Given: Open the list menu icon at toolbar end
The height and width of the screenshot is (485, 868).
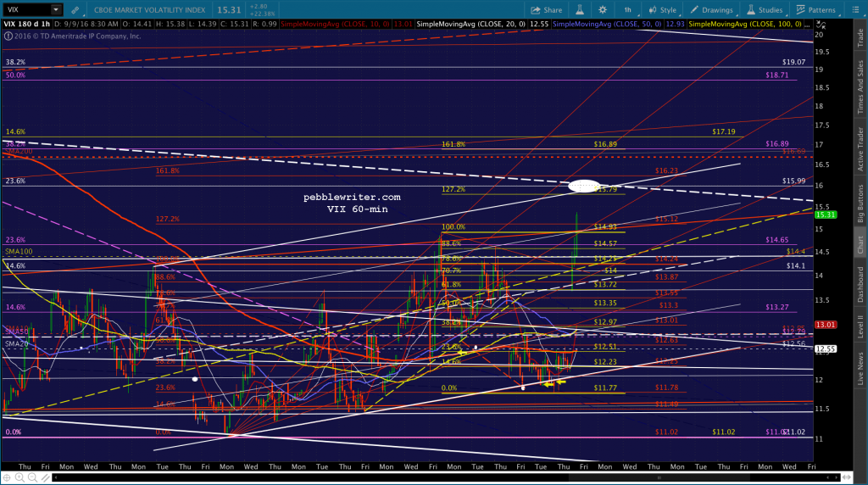Looking at the screenshot, I should [855, 10].
